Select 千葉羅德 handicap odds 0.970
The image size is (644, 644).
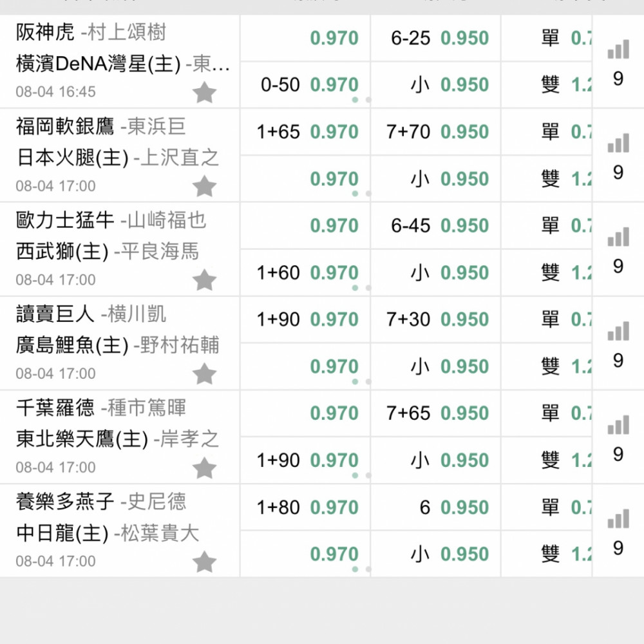pyautogui.click(x=305, y=413)
